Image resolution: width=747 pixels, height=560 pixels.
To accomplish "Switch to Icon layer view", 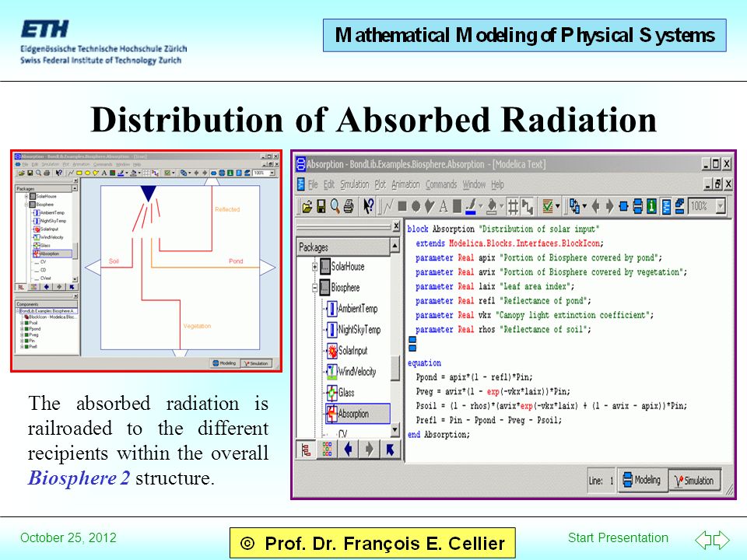I will click(623, 207).
